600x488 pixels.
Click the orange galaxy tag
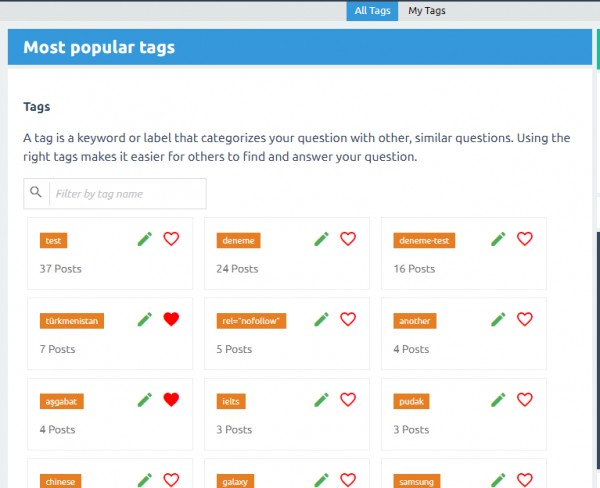pyautogui.click(x=235, y=481)
